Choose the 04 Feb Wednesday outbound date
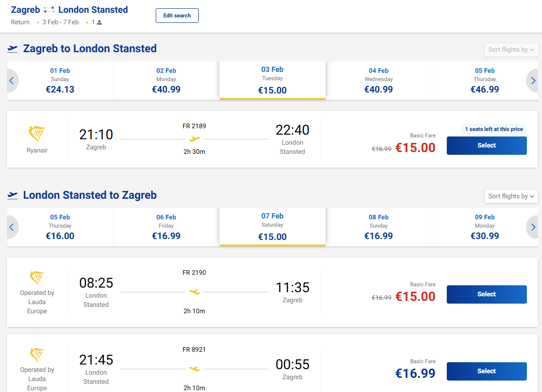The height and width of the screenshot is (392, 542). (379, 81)
